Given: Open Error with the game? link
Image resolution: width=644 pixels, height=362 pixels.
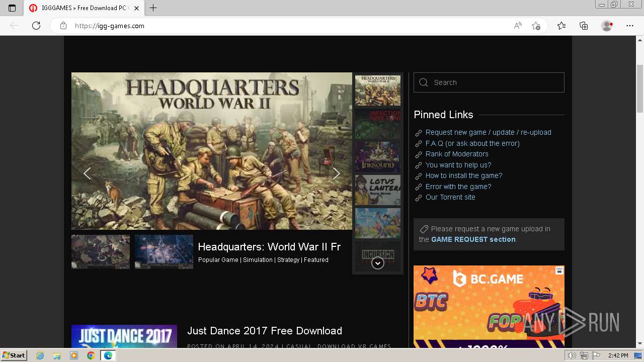Looking at the screenshot, I should pos(458,187).
